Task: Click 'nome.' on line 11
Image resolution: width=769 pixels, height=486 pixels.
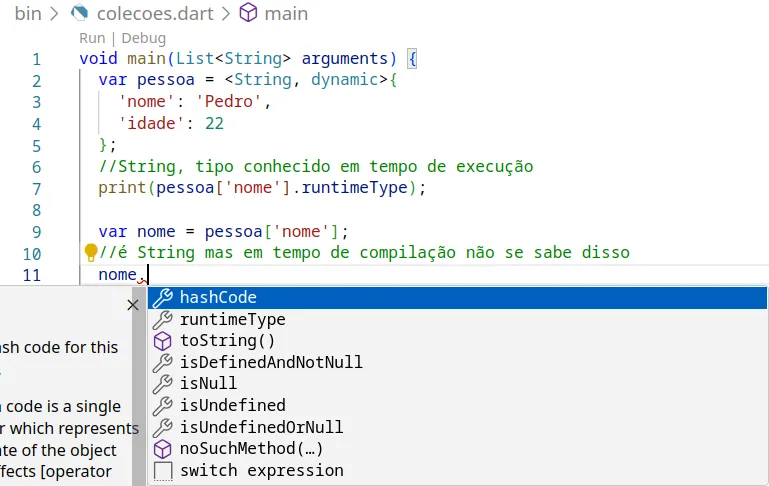Action: pyautogui.click(x=122, y=275)
